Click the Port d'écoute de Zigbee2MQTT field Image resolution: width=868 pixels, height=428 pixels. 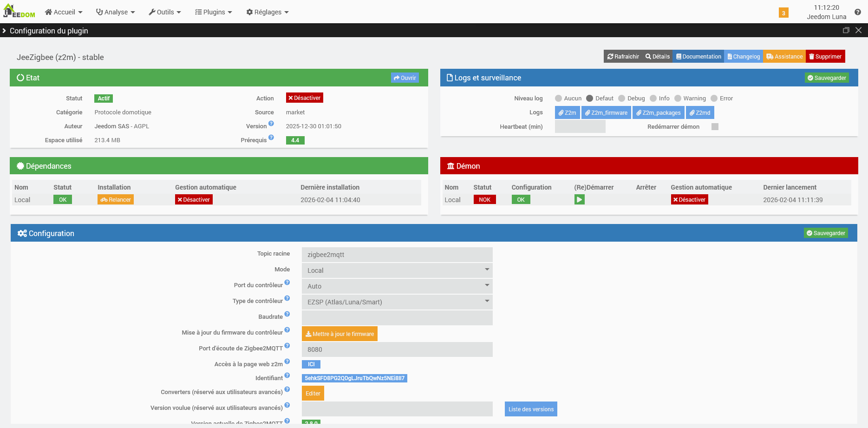pyautogui.click(x=397, y=349)
